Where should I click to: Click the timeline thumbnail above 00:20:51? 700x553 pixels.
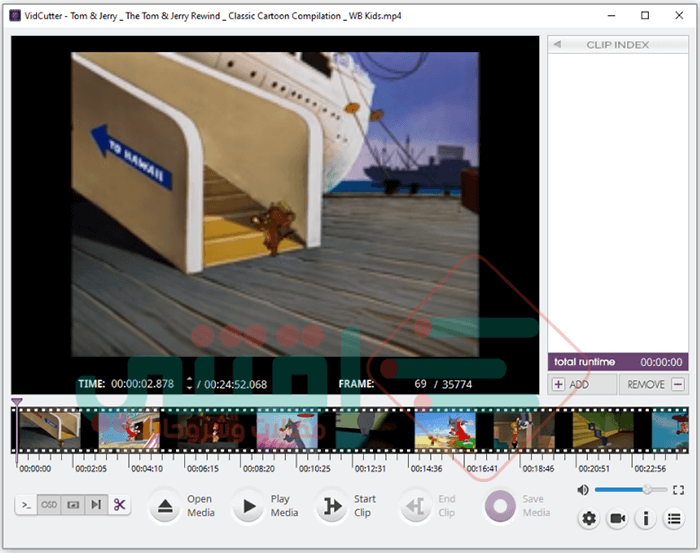[x=603, y=430]
